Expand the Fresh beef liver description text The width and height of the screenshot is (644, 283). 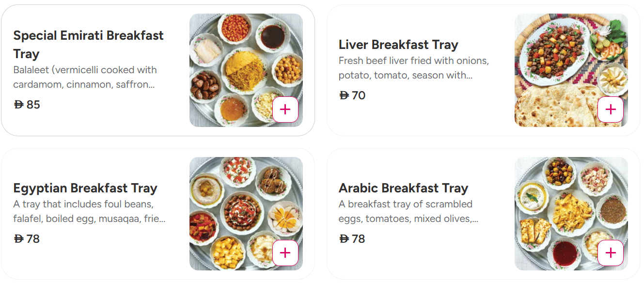tap(413, 68)
